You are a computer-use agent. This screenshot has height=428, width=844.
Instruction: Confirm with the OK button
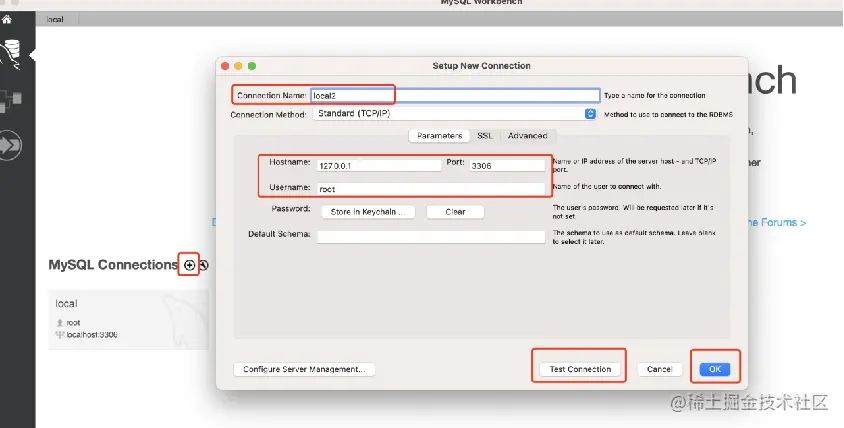715,369
